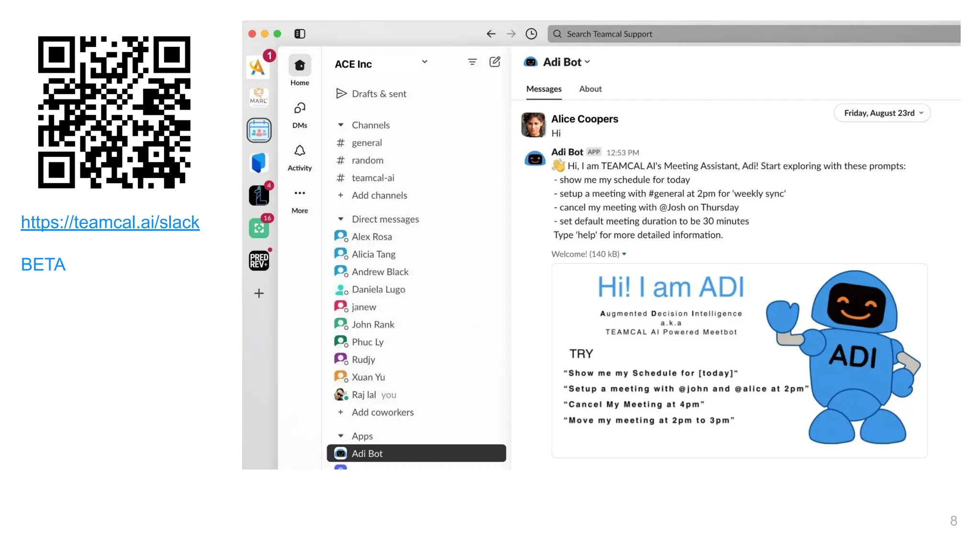Click the 12:53 PM message timestamp
980x551 pixels.
[623, 152]
